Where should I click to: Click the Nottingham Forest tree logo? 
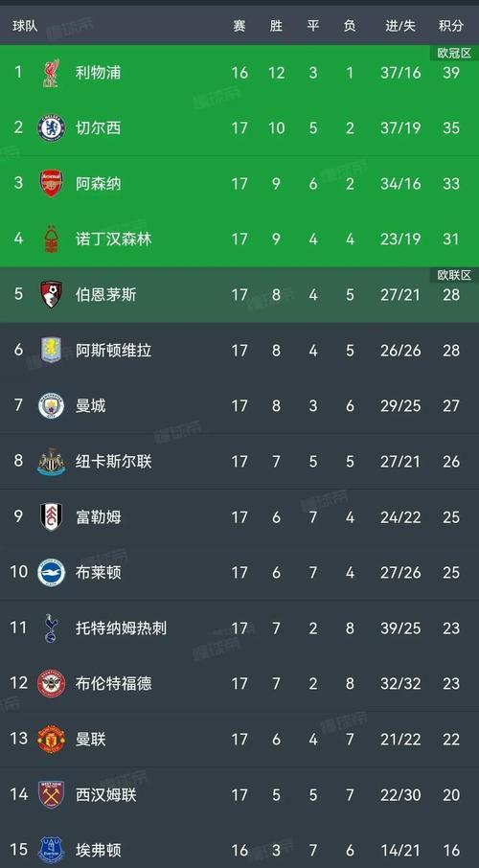[51, 240]
